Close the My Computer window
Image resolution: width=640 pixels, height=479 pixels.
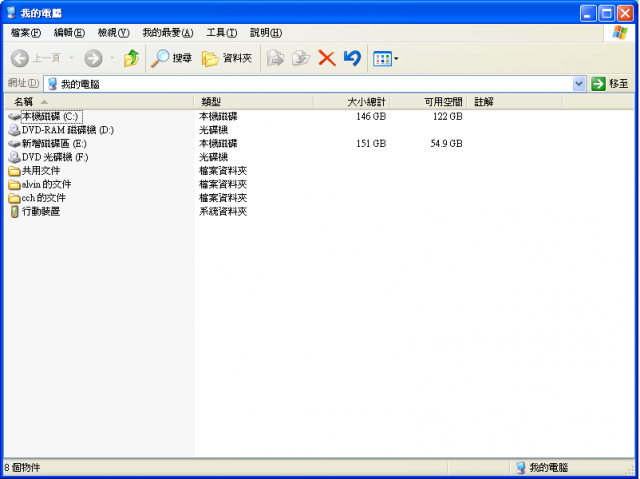(625, 13)
